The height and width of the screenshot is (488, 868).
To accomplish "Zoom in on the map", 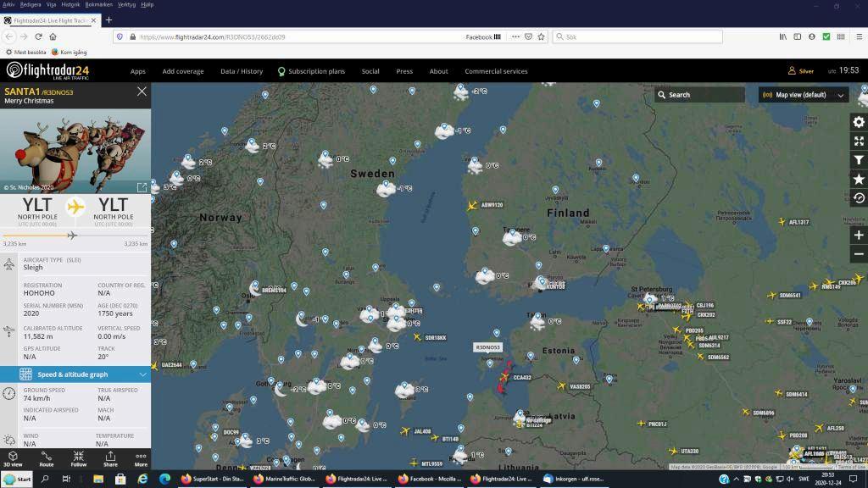I will [859, 236].
